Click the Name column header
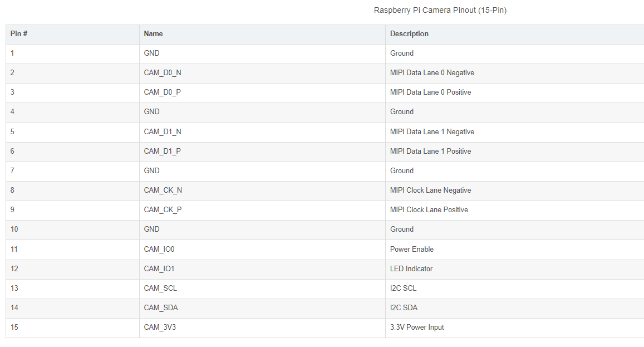 (x=154, y=34)
